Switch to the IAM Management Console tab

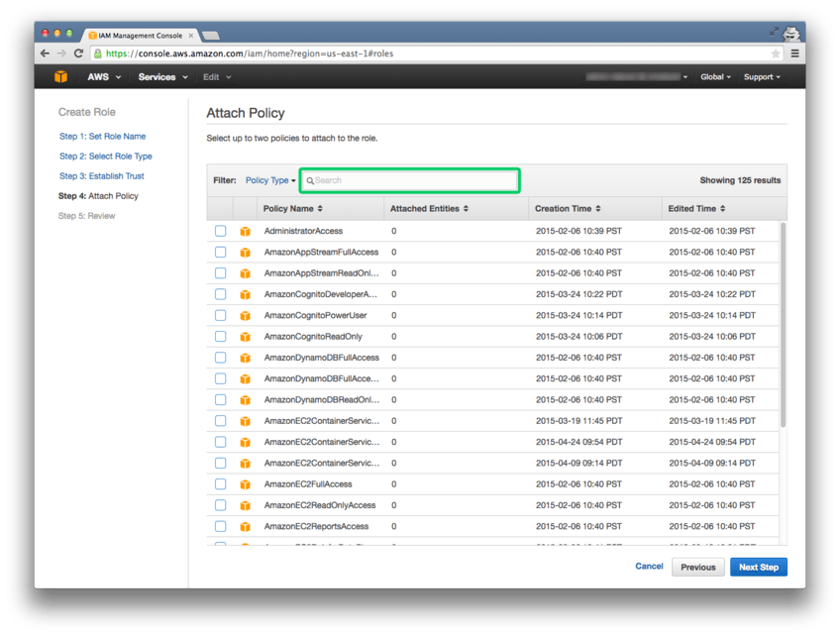point(141,36)
